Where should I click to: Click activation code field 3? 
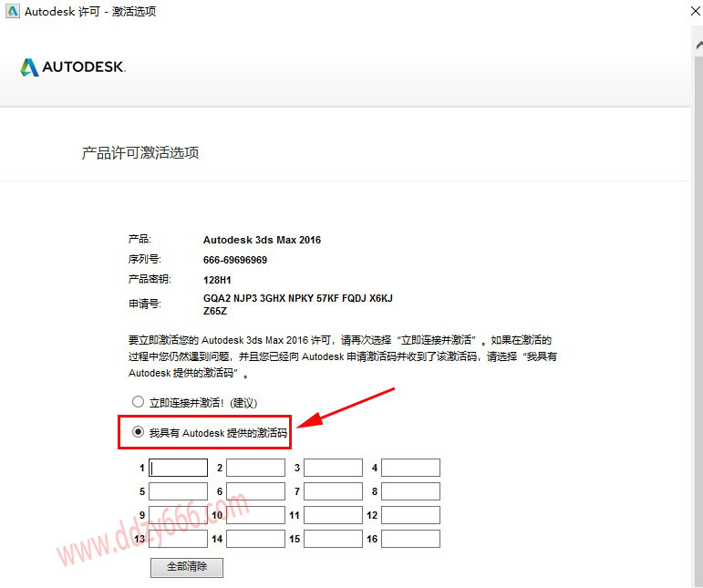click(333, 468)
